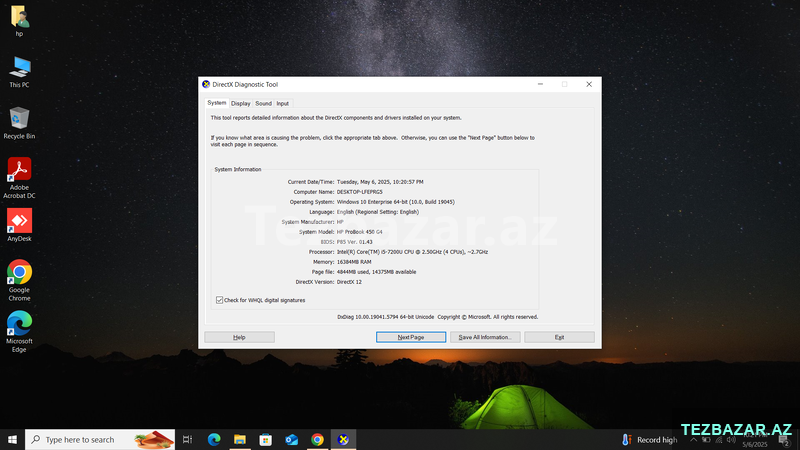Screen dimensions: 800x450
Task: Click the taskbar date and time
Action: click(x=755, y=440)
